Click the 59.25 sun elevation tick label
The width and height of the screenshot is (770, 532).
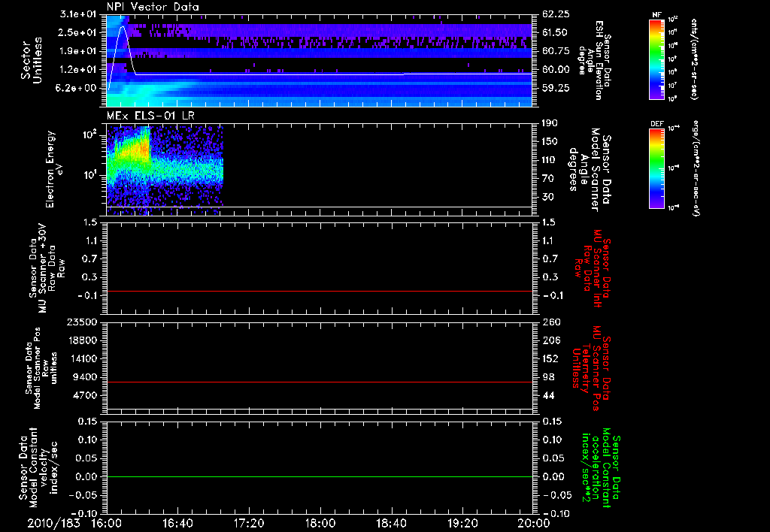556,88
